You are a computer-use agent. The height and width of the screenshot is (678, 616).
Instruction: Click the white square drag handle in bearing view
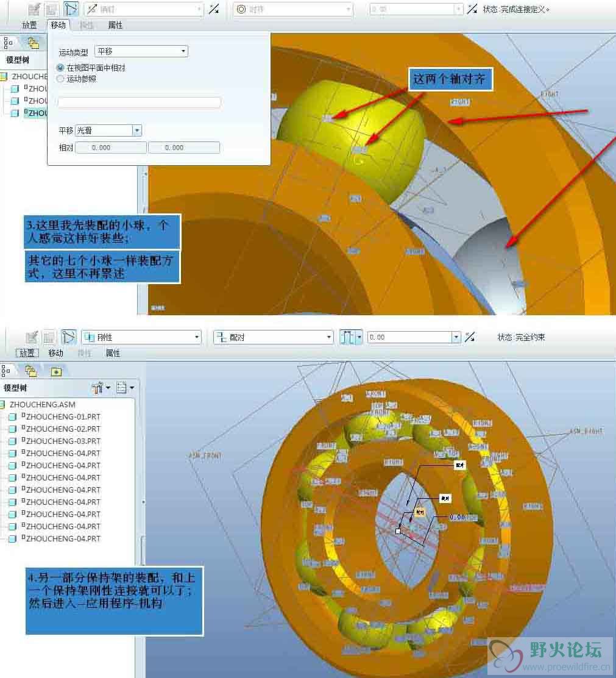click(398, 531)
